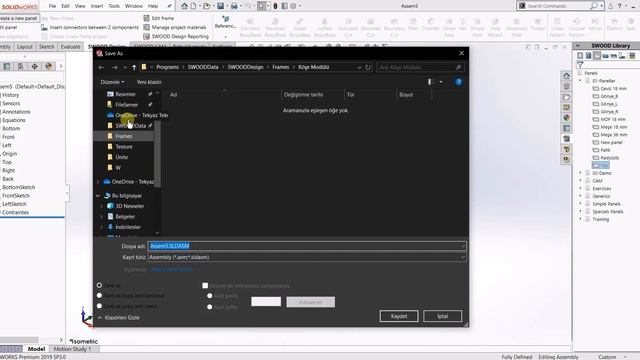
Task: Switch to Sketch tab
Action: [x=46, y=47]
